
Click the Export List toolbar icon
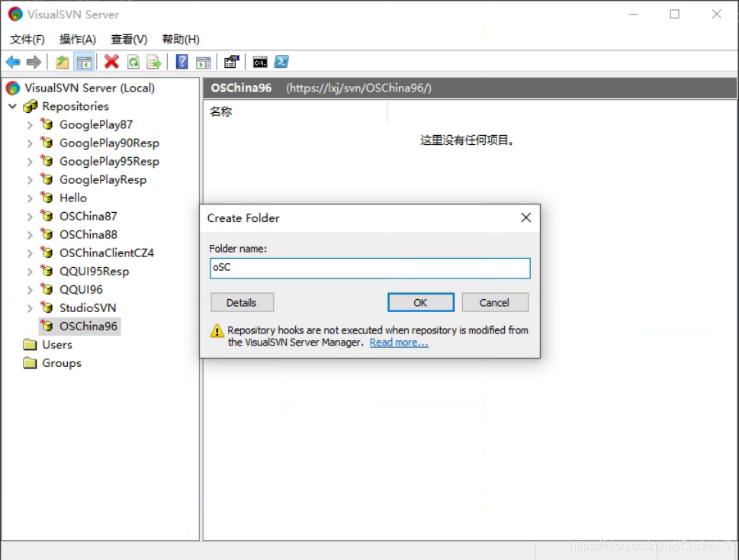(x=154, y=62)
